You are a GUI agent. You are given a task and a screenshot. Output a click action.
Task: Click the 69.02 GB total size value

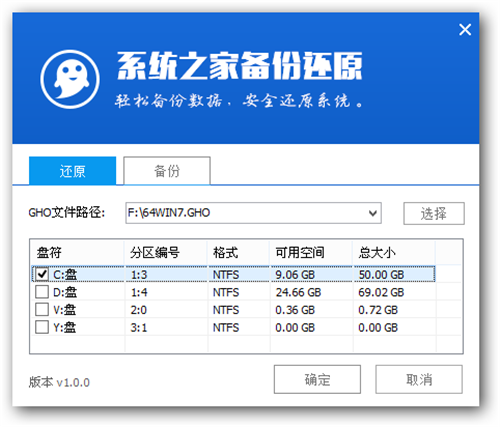(x=381, y=292)
